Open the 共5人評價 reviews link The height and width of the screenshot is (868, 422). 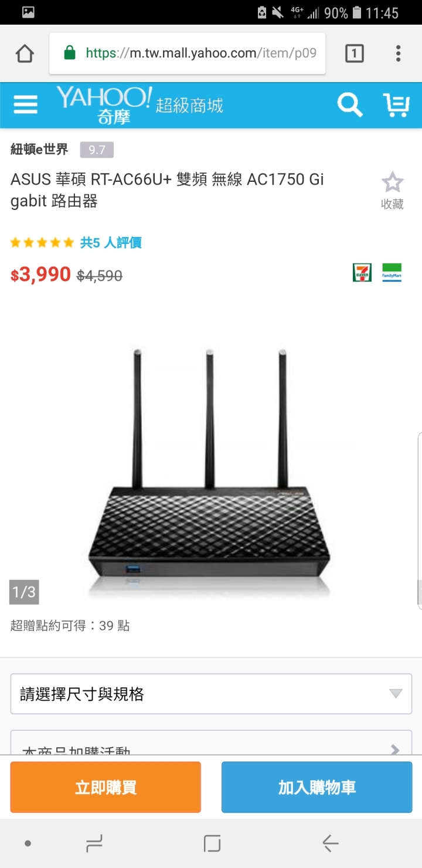coord(111,242)
